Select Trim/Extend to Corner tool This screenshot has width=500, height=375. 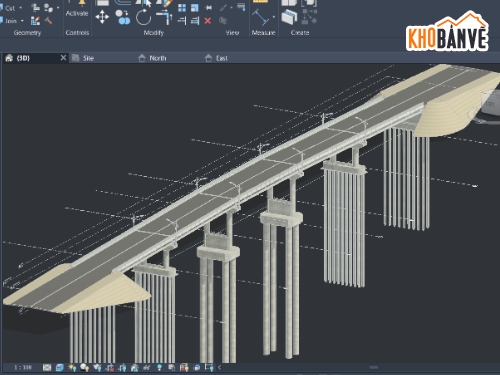coord(164,17)
